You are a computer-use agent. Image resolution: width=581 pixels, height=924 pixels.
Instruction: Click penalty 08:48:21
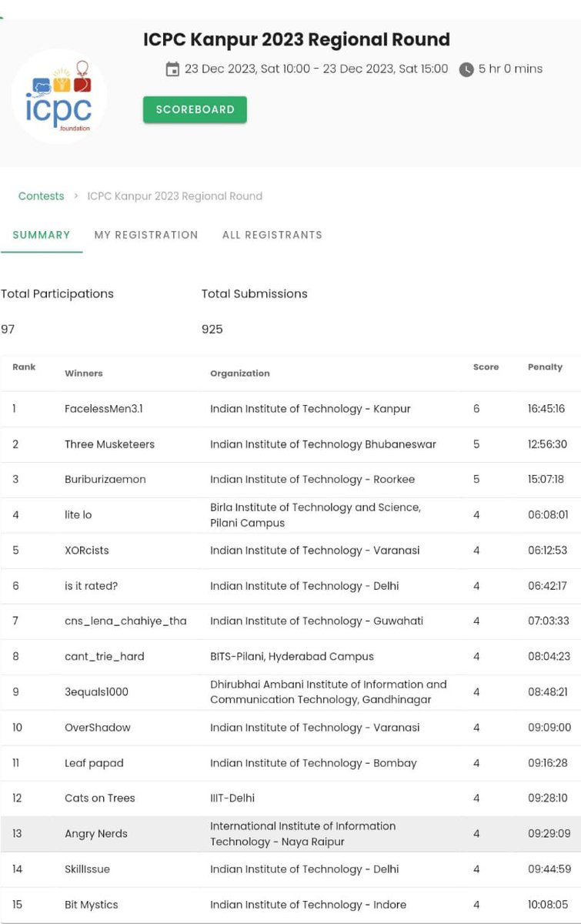[547, 692]
